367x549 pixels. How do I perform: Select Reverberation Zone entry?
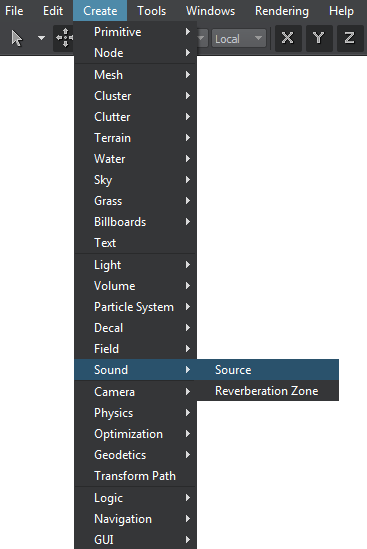[268, 391]
